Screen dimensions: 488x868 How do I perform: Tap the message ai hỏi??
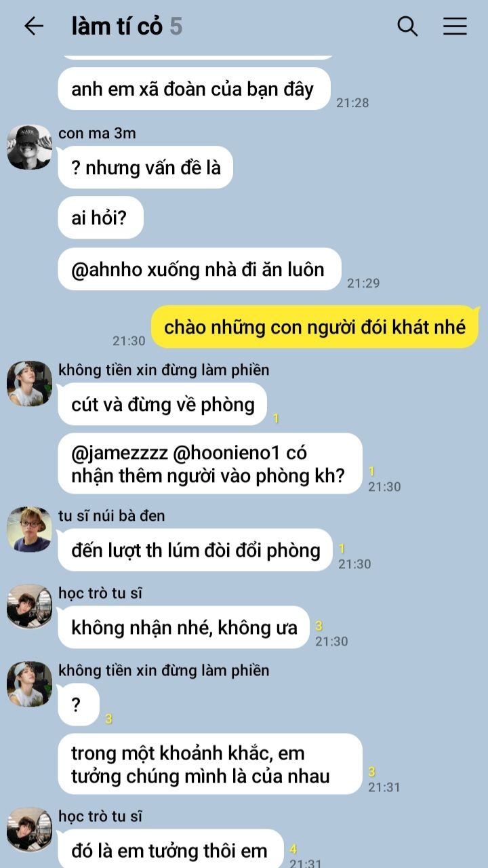click(x=100, y=218)
